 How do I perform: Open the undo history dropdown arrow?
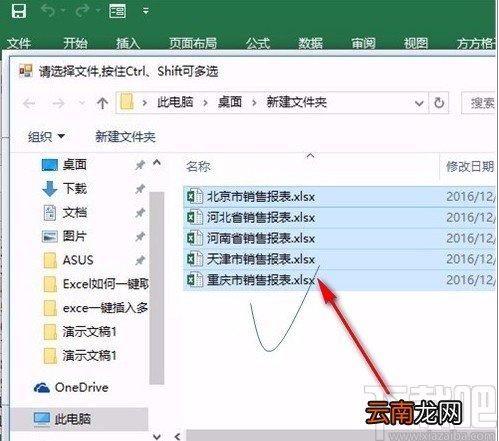coord(63,11)
